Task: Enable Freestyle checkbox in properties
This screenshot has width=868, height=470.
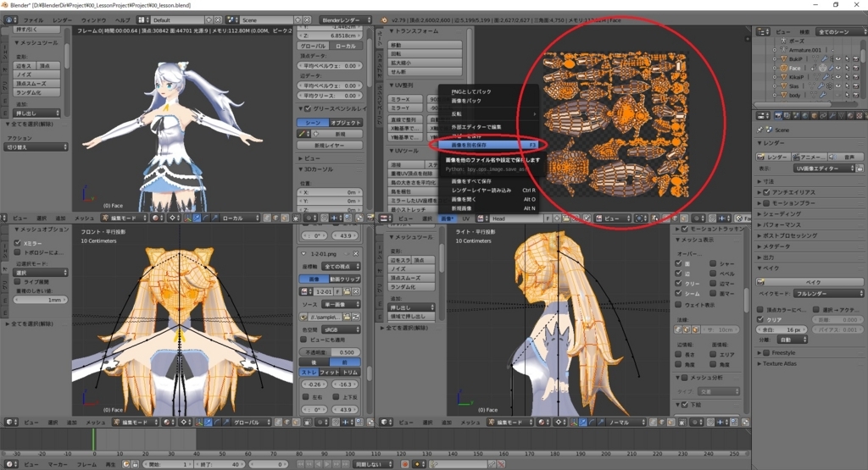Action: (x=766, y=353)
